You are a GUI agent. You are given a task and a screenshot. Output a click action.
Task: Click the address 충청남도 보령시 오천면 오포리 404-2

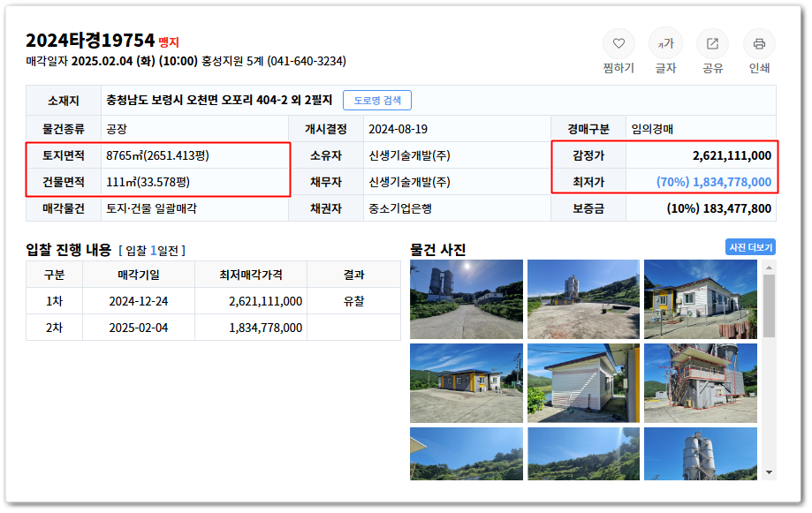(197, 100)
